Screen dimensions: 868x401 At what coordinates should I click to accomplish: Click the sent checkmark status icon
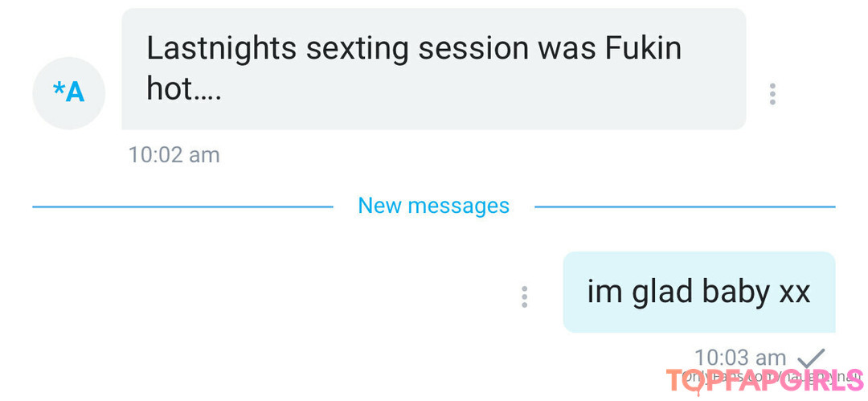point(812,358)
